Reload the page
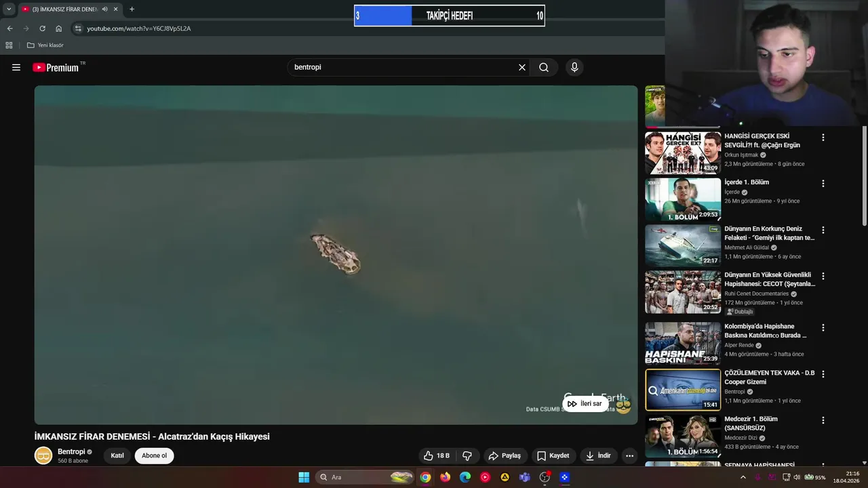Viewport: 868px width, 488px height. coord(42,28)
